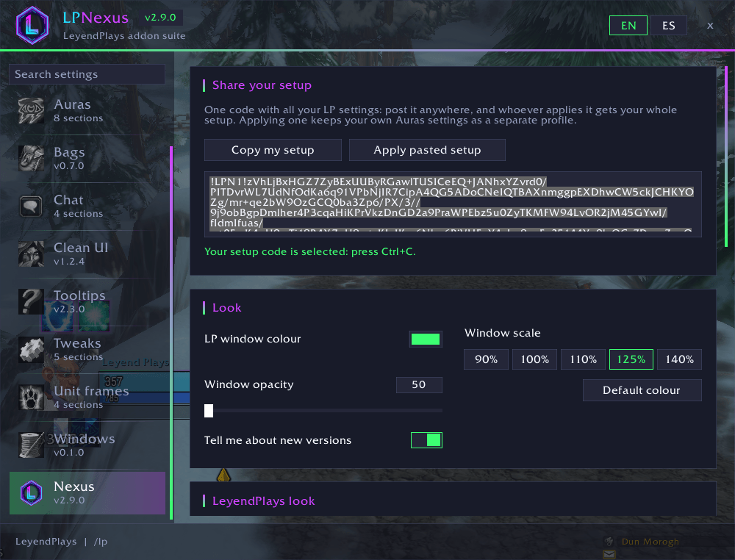Select the Chat 4 sections entry
The image size is (735, 560).
[x=87, y=207]
